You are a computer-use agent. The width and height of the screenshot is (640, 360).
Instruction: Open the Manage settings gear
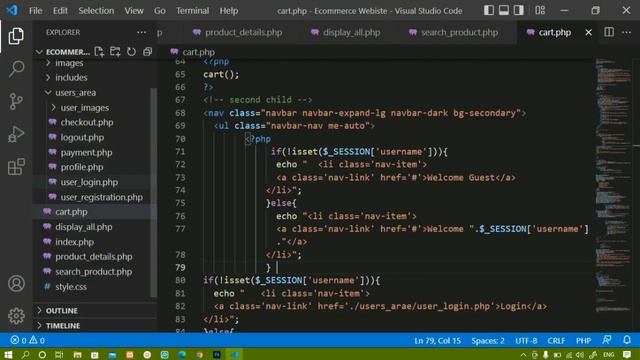coord(16,316)
